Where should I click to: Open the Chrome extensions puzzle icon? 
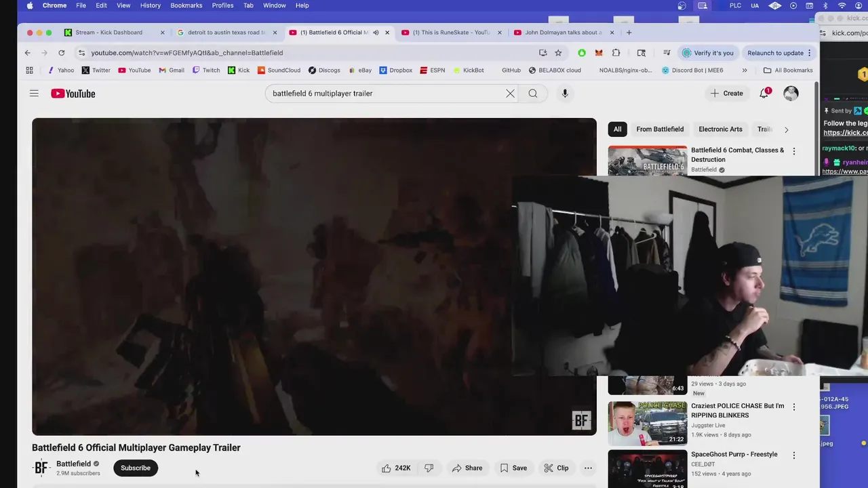616,53
